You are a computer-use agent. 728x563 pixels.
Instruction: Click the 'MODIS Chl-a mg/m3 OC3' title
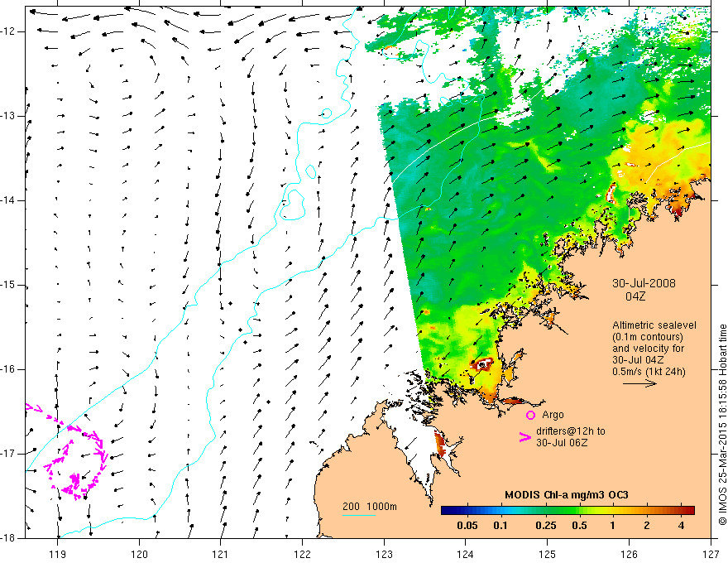pyautogui.click(x=567, y=495)
